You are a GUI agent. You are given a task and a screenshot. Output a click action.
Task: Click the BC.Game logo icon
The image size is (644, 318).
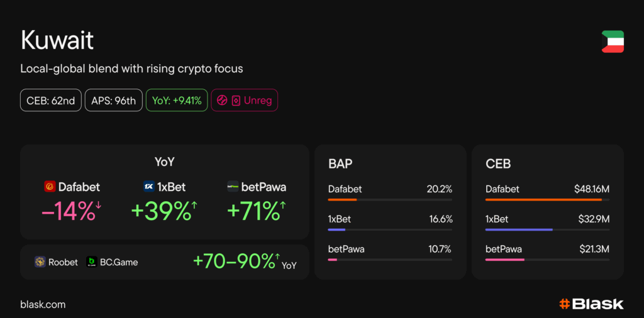pos(91,262)
